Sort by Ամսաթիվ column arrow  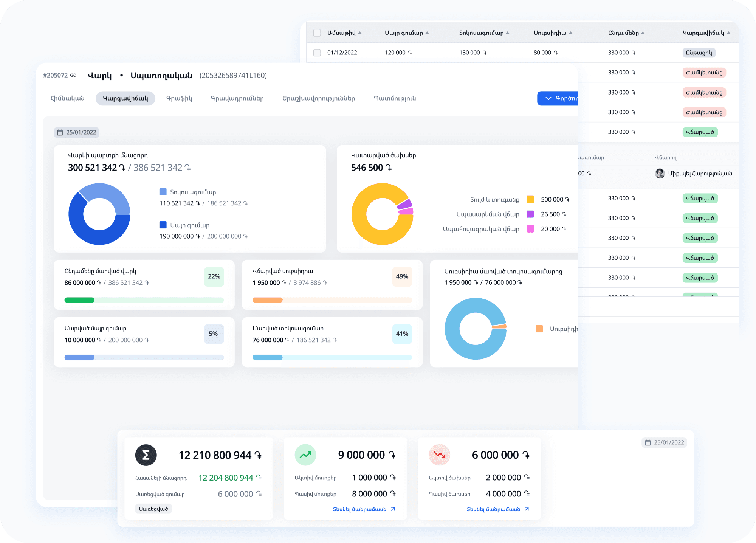[x=360, y=33]
